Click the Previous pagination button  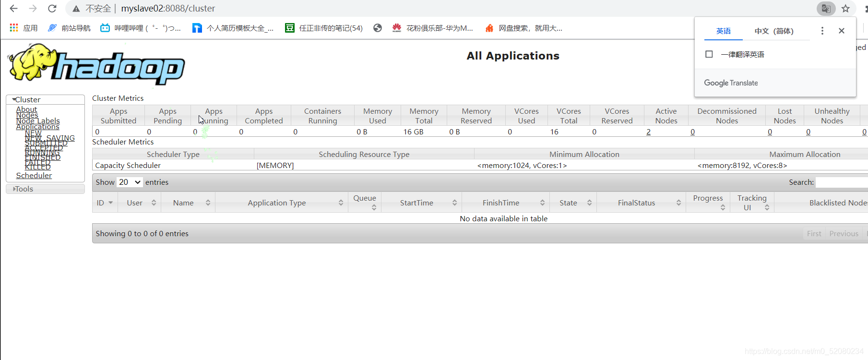coord(844,234)
